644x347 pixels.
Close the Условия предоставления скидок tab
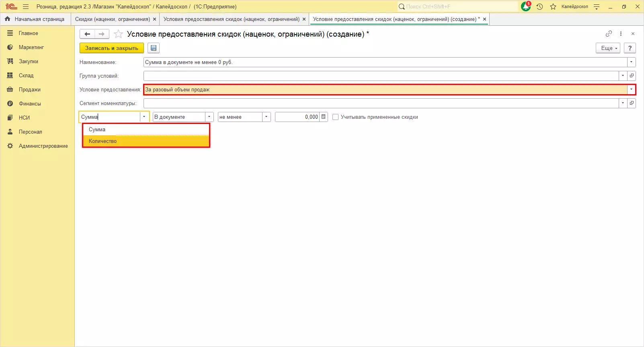304,19
